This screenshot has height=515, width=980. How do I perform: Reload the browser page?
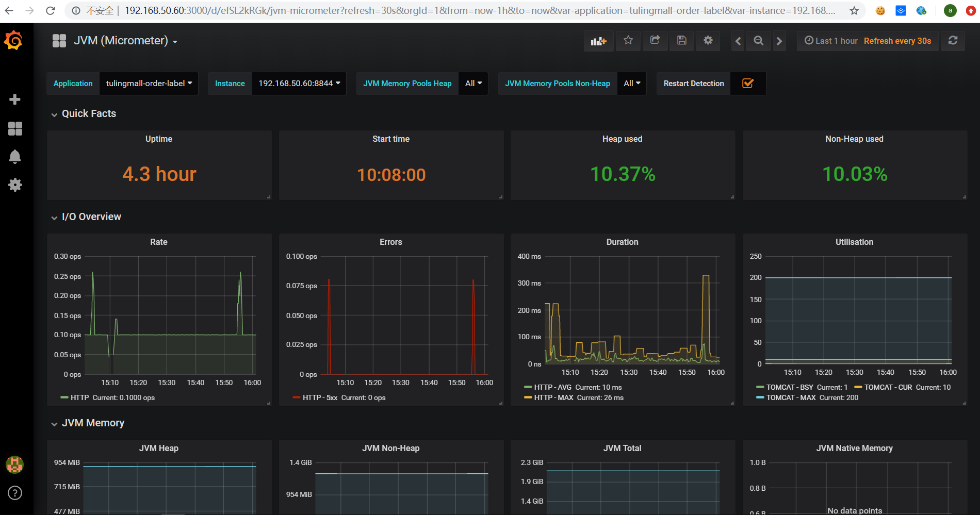pyautogui.click(x=50, y=10)
